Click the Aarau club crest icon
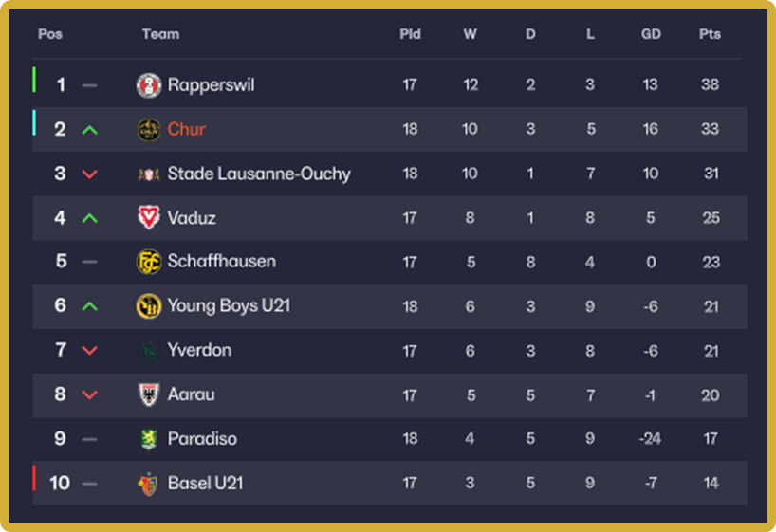This screenshot has width=776, height=532. click(149, 394)
